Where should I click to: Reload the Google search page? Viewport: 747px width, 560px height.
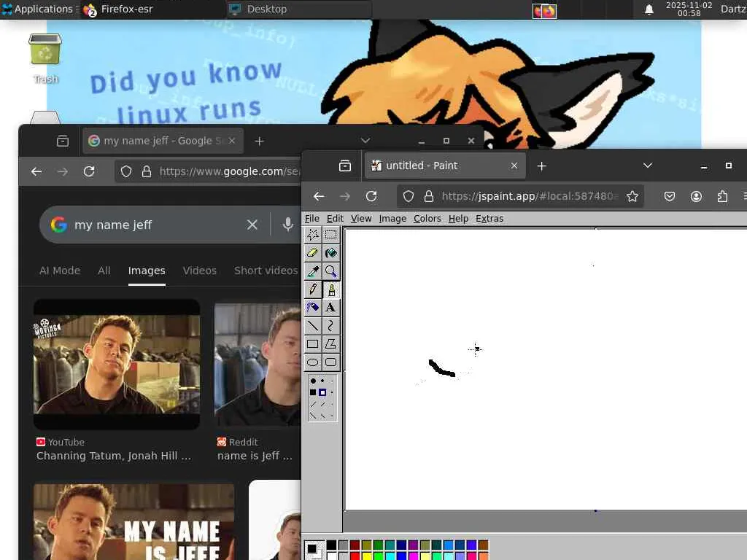[x=88, y=171]
